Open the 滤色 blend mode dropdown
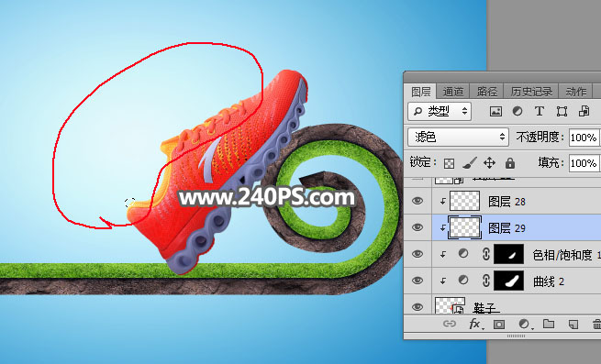This screenshot has width=601, height=364. coord(459,138)
